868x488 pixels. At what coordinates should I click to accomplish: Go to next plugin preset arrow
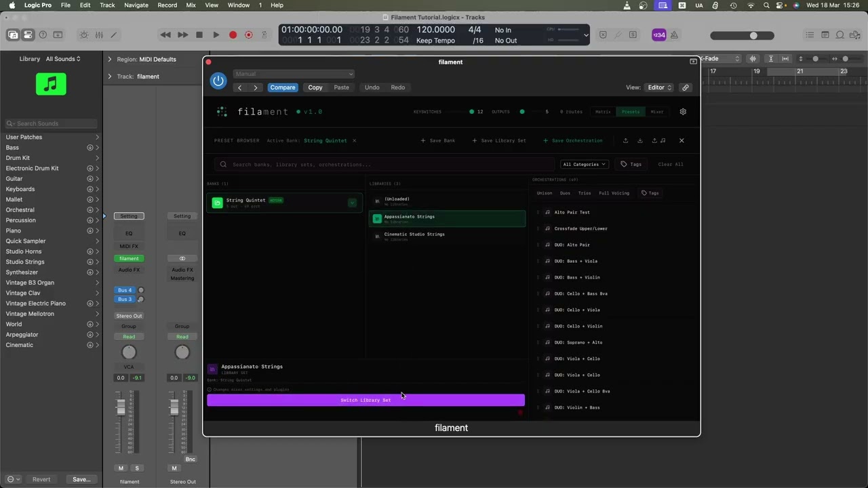(255, 87)
